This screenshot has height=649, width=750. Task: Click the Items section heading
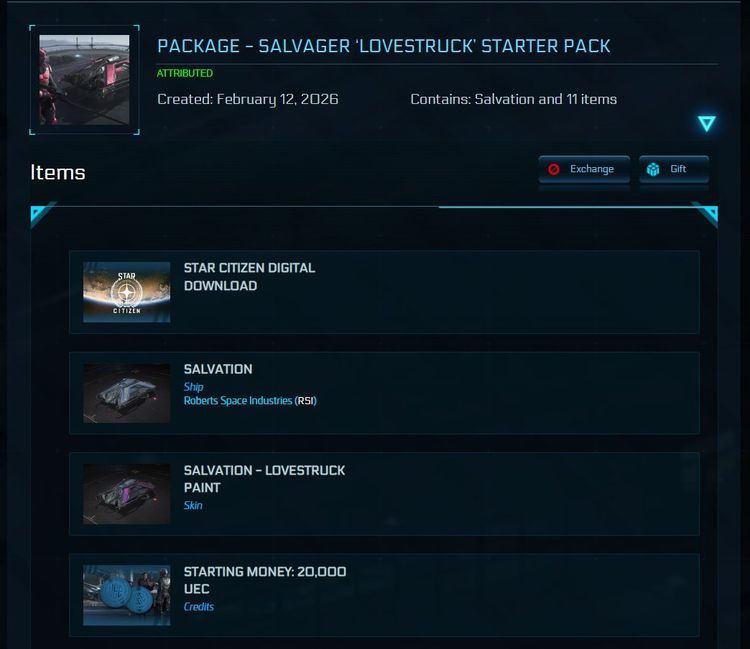58,172
